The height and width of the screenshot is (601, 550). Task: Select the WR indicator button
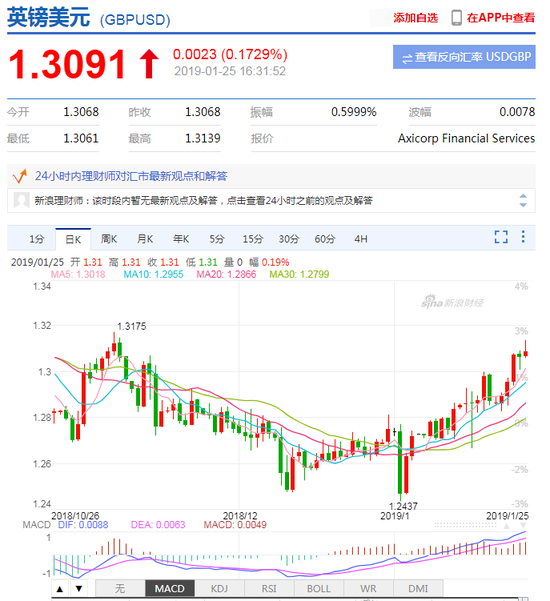[368, 588]
